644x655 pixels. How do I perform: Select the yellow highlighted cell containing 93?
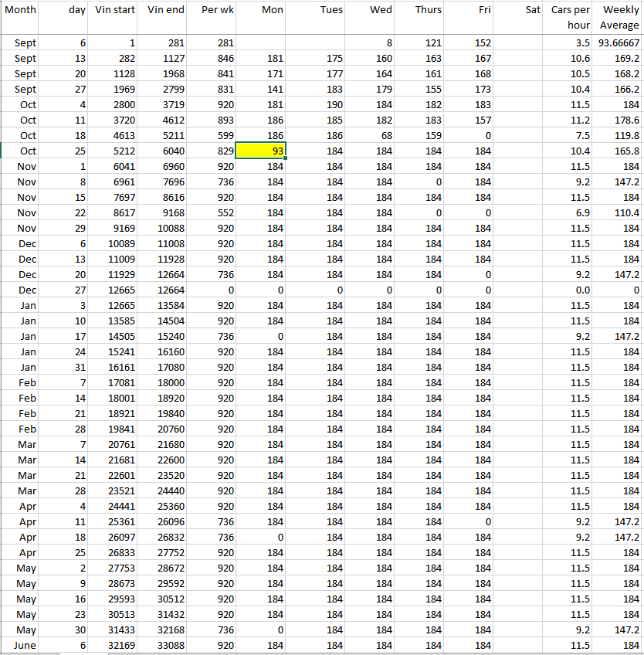[x=261, y=151]
